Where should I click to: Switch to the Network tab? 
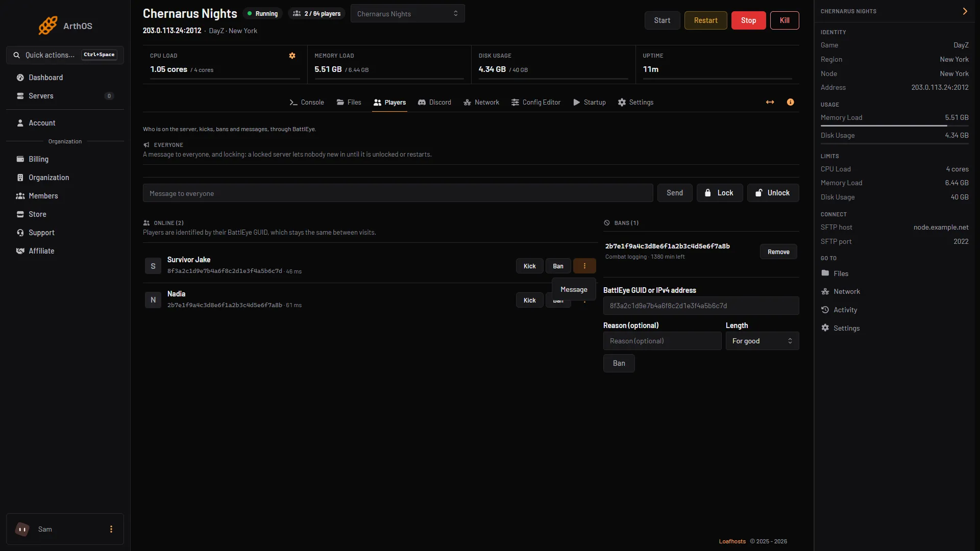[x=481, y=103]
